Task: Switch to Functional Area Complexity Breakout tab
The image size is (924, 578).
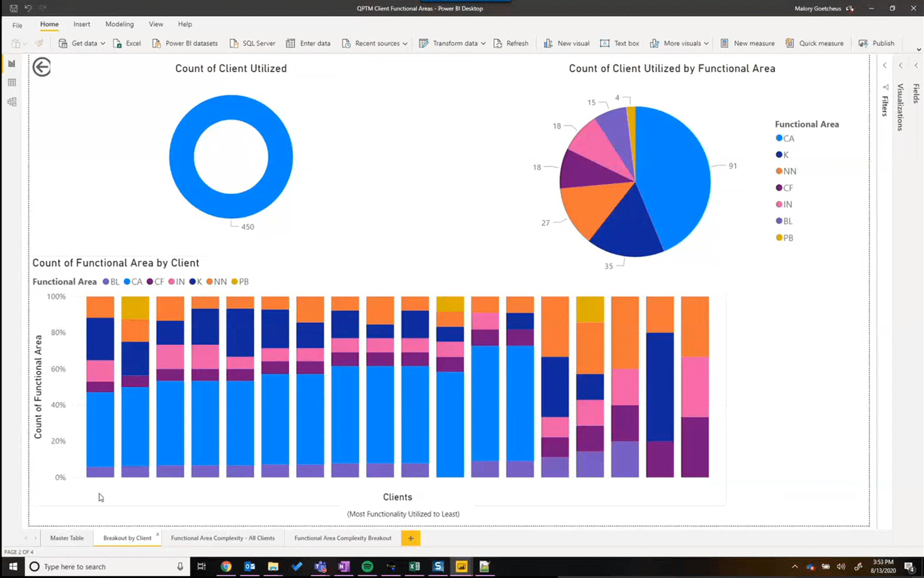Action: click(x=343, y=538)
